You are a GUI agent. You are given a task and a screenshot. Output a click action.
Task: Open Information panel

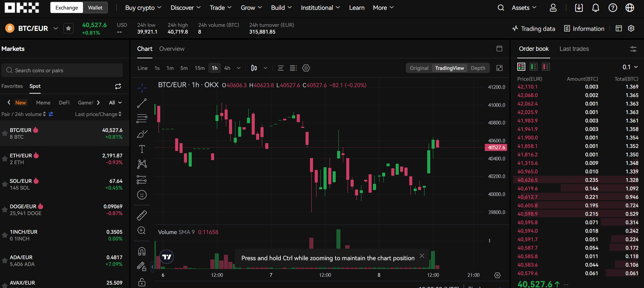pos(584,28)
